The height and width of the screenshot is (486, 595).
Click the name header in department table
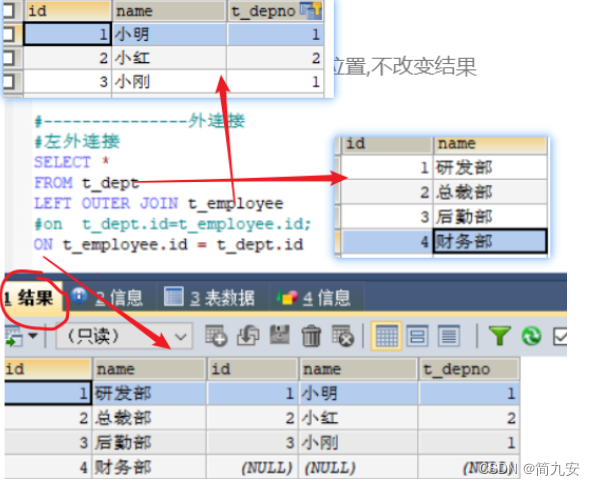490,144
